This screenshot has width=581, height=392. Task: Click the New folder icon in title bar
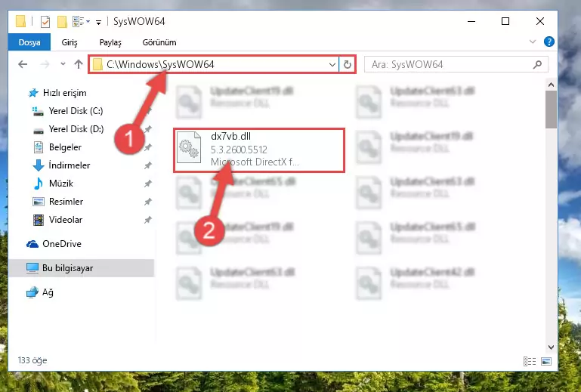[x=62, y=21]
